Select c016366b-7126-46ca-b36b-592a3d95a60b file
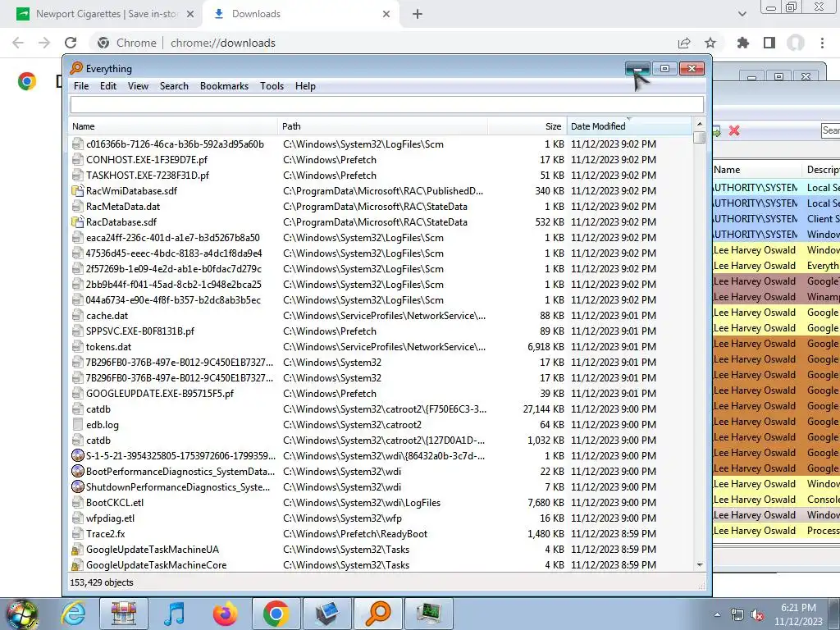This screenshot has height=630, width=840. point(176,144)
